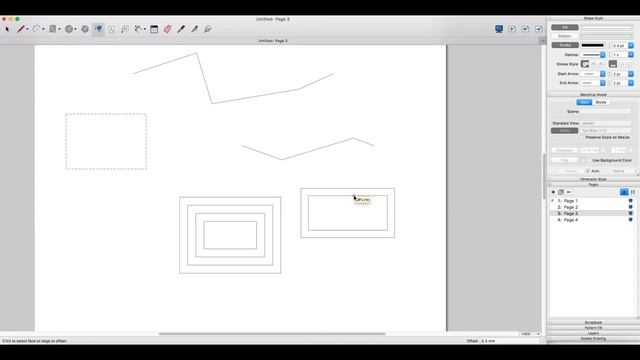
Task: Open Rectangle tool variants dropdown arrow
Action: [59, 29]
